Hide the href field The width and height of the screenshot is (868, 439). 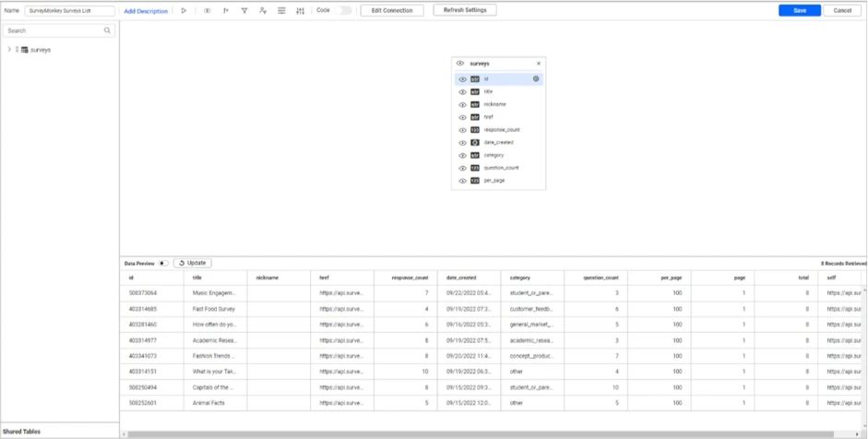(x=463, y=117)
